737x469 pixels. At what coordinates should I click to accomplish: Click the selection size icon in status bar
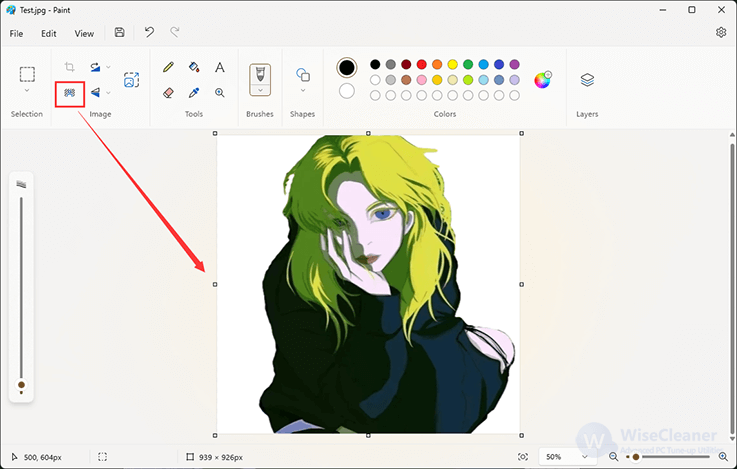[x=102, y=457]
